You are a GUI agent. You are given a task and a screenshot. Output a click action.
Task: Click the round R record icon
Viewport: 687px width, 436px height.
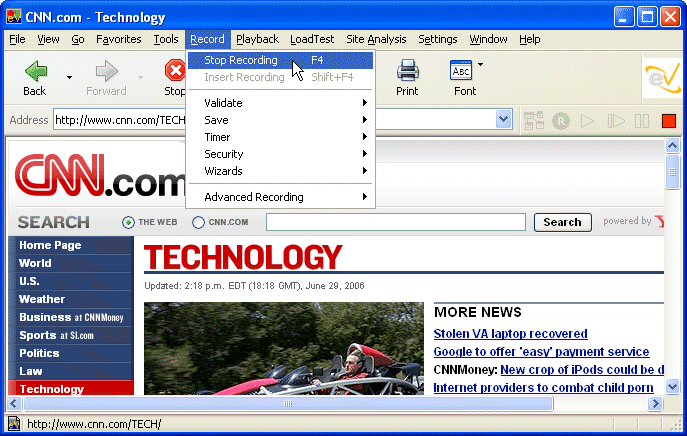click(561, 121)
